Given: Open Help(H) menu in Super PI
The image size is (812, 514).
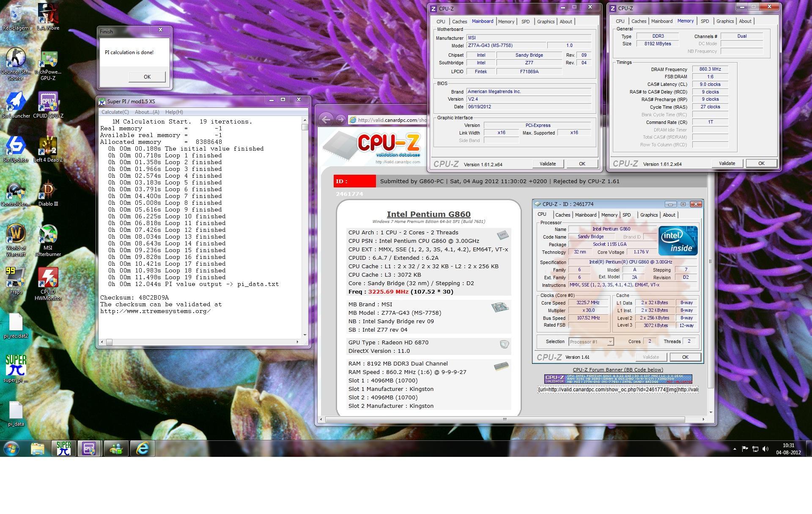Looking at the screenshot, I should [174, 112].
